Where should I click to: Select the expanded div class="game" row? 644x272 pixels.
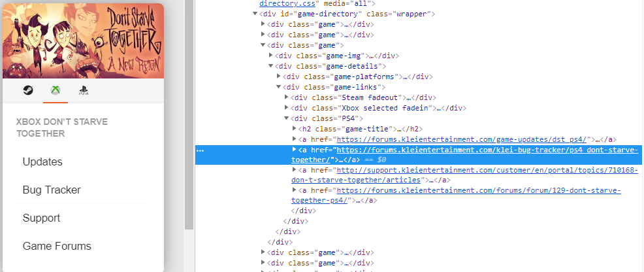pos(305,45)
